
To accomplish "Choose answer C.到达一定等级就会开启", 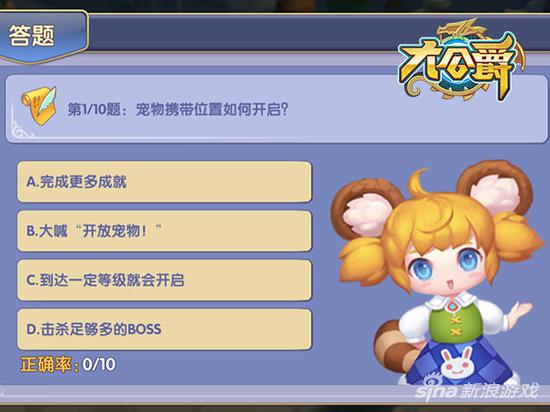I will pyautogui.click(x=164, y=280).
